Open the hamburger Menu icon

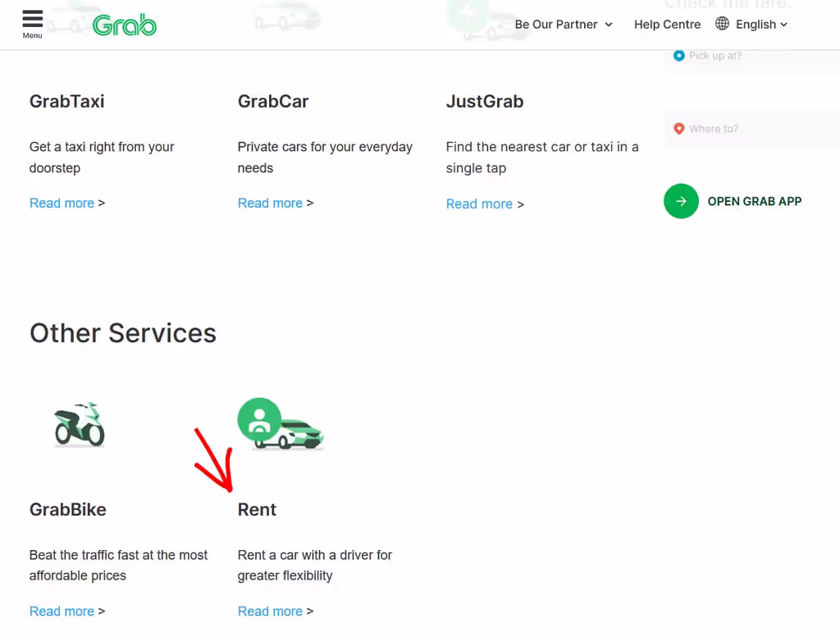[x=32, y=21]
